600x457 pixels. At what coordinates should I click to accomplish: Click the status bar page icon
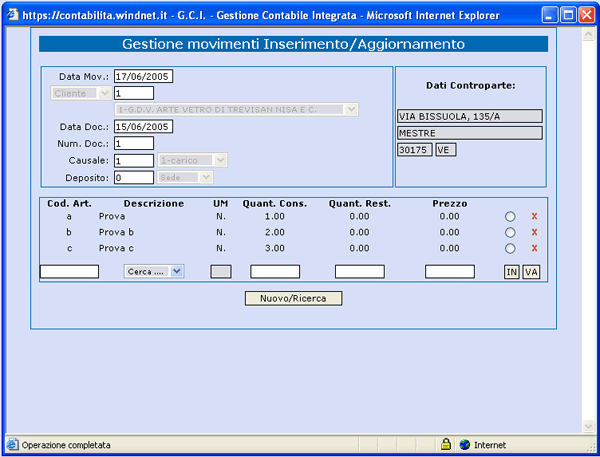tap(12, 445)
